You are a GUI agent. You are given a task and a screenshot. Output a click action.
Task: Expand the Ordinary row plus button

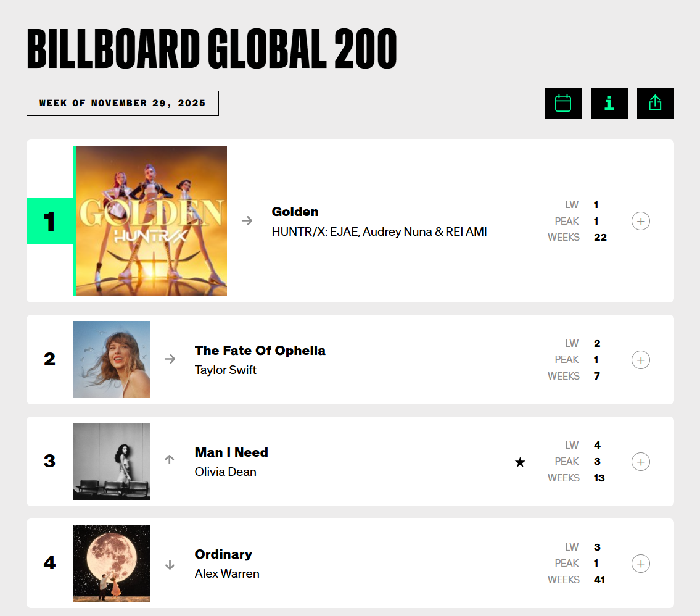(x=641, y=564)
